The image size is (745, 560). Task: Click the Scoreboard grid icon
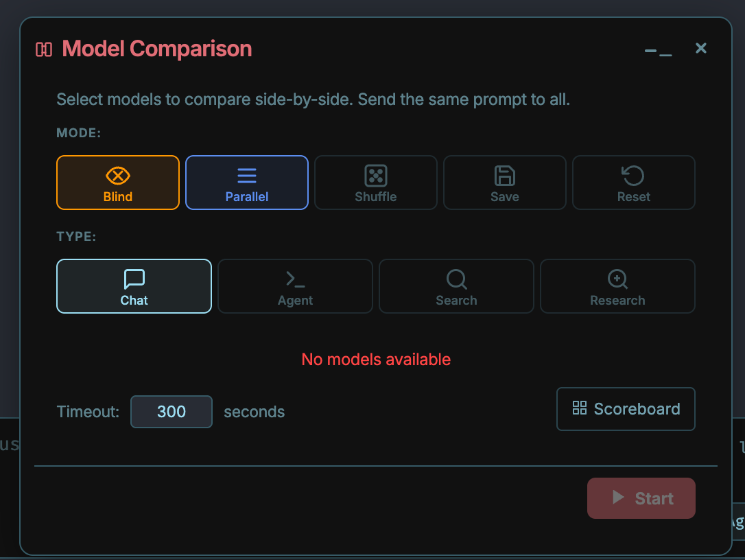coord(580,408)
